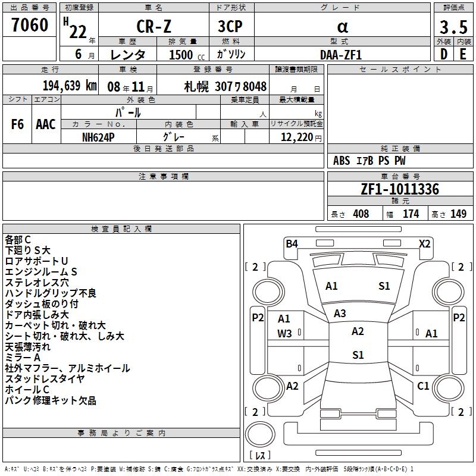The image size is (476, 476).
Task: Select the mileage value 194,639 km
Action: coord(70,86)
